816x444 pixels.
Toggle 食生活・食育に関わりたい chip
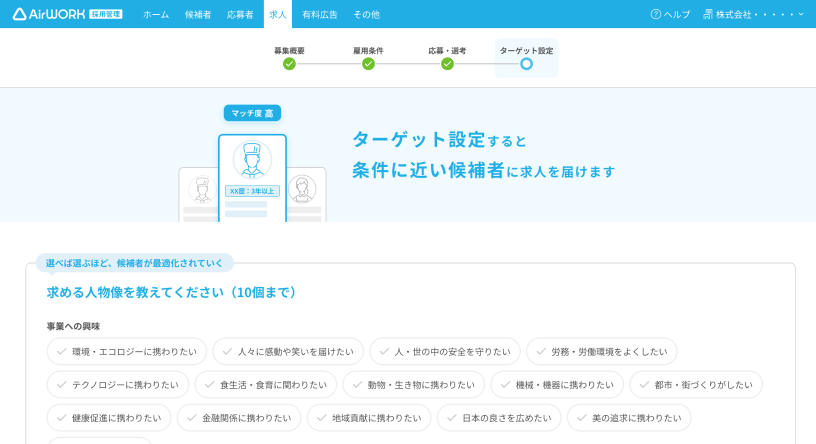266,385
